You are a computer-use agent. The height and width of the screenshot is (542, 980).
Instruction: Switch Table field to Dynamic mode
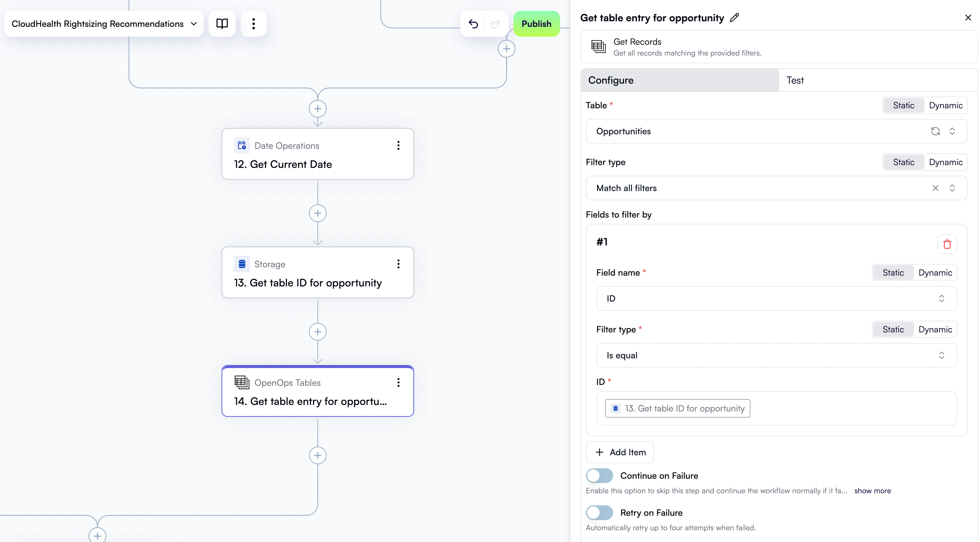tap(945, 106)
